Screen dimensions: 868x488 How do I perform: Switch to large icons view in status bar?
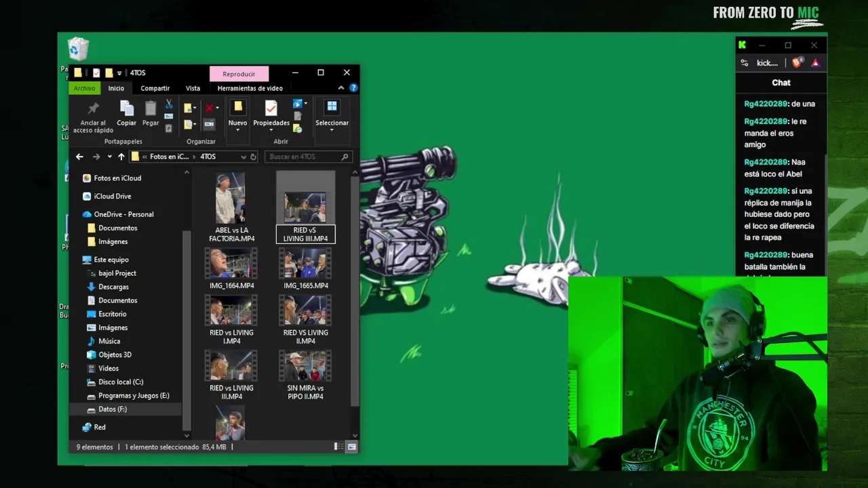[x=351, y=447]
